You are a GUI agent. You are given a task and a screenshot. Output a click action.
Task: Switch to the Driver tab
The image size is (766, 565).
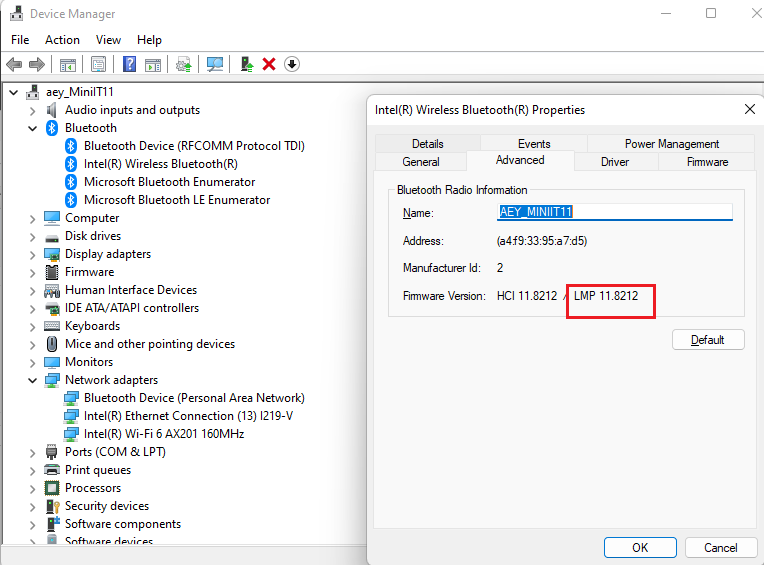[615, 162]
